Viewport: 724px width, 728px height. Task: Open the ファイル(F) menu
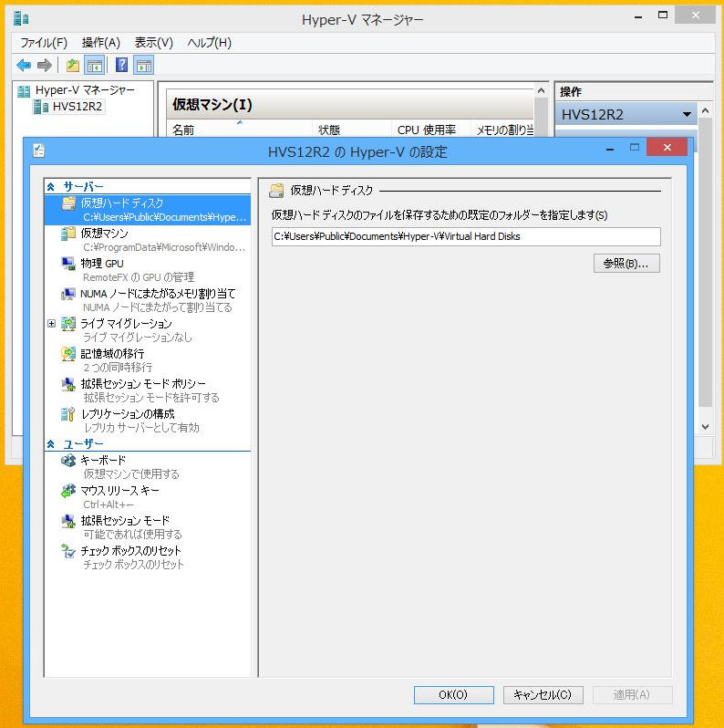44,43
